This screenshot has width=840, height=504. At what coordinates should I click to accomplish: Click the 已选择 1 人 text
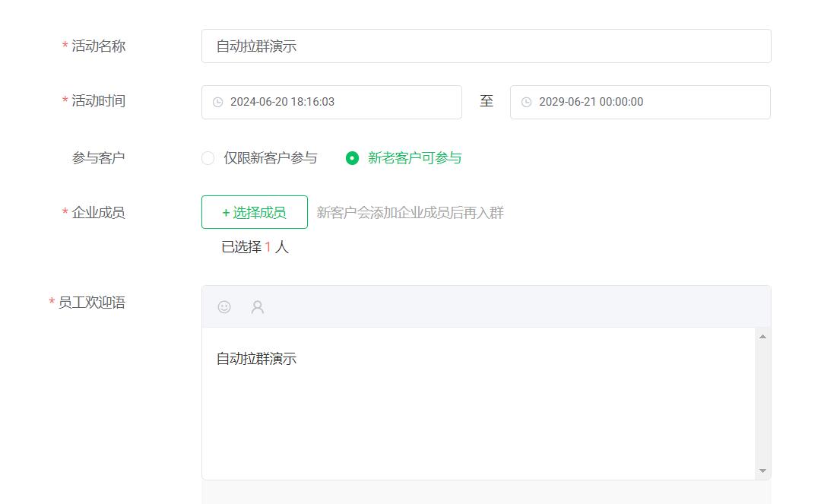tap(255, 247)
